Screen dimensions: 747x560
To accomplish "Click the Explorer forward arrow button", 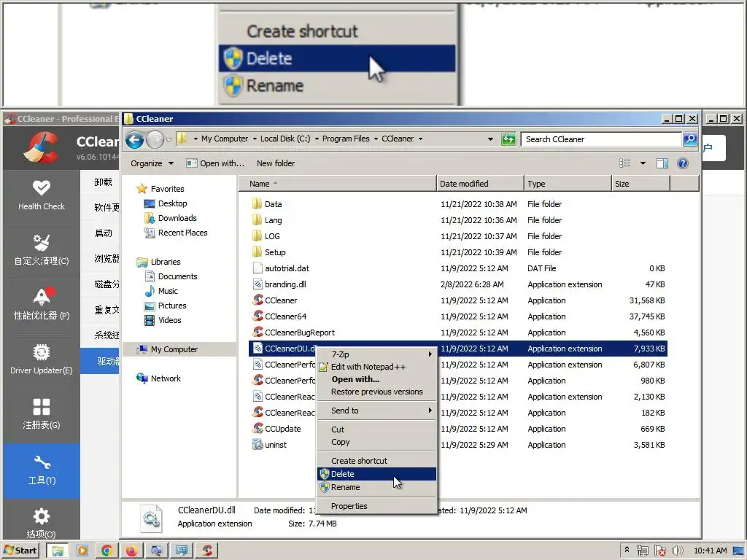I will pos(155,139).
